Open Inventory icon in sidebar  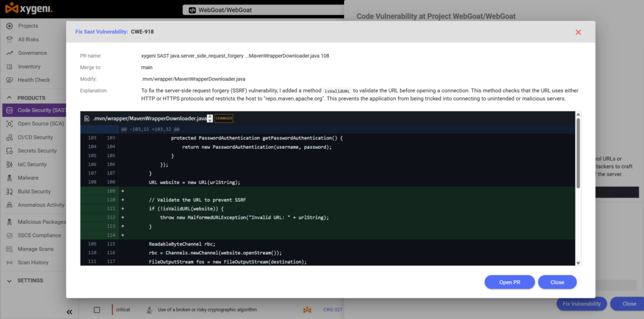coord(9,67)
